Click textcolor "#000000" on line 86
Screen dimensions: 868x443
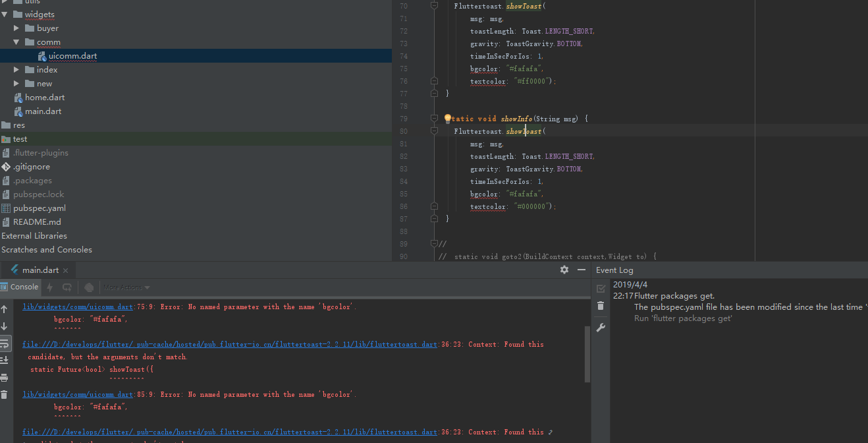tap(513, 207)
